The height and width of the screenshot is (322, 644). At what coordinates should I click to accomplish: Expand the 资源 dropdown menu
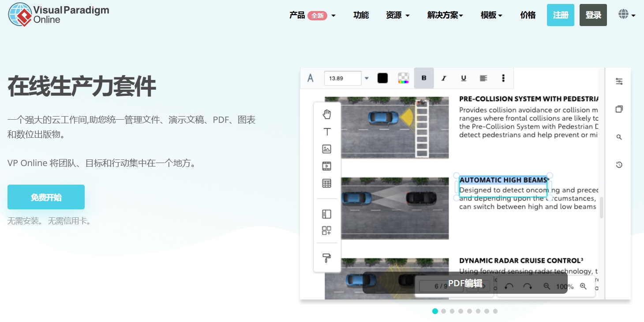tap(398, 15)
